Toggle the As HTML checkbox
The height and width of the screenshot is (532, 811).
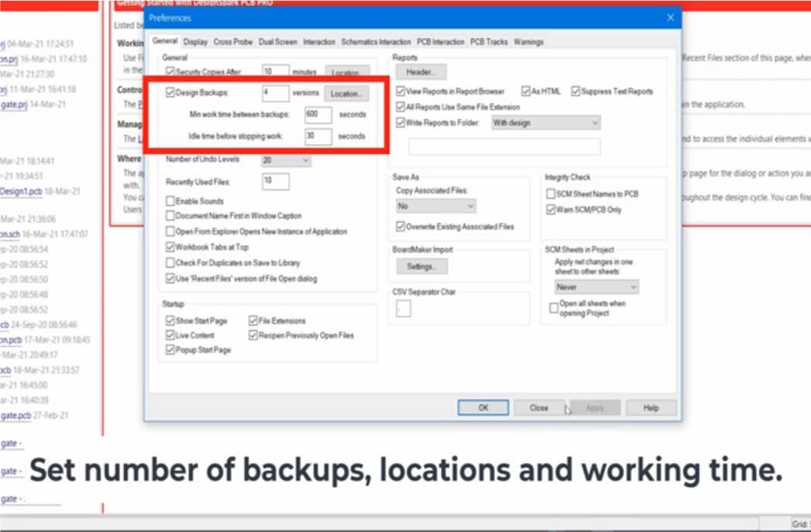tap(526, 91)
